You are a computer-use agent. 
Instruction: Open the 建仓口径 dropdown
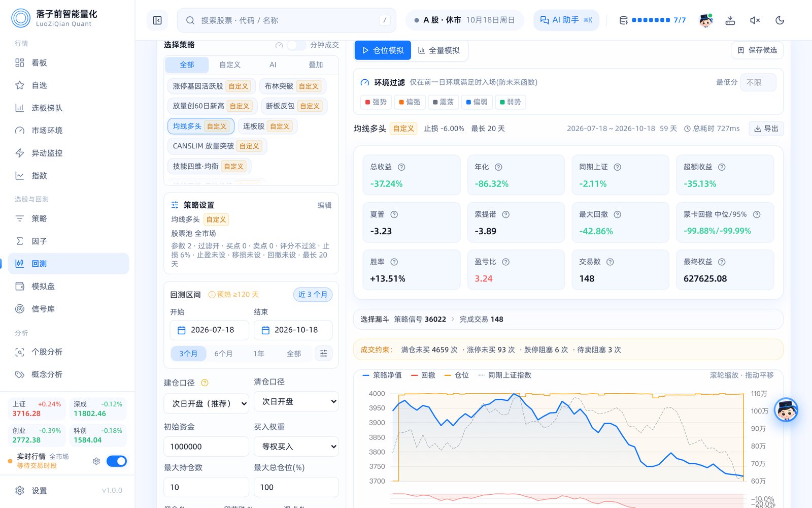[x=206, y=403]
